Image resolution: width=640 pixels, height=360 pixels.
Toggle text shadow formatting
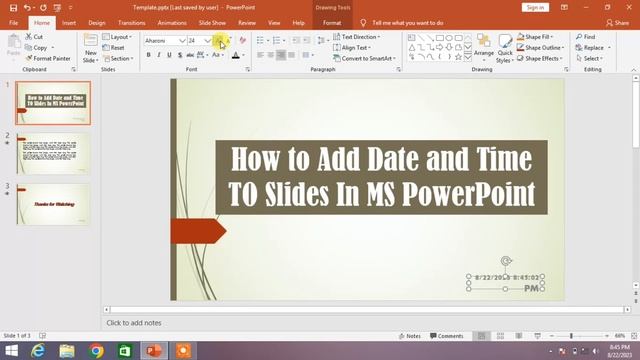click(x=180, y=55)
